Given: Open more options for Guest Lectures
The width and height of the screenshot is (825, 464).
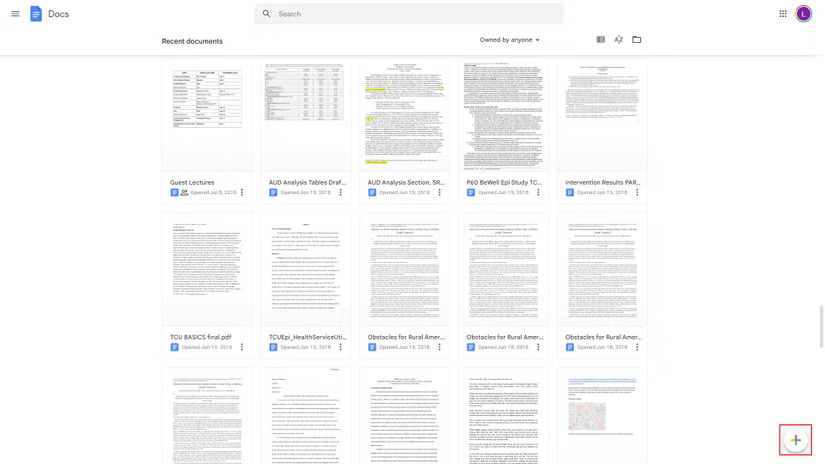Looking at the screenshot, I should pos(242,193).
